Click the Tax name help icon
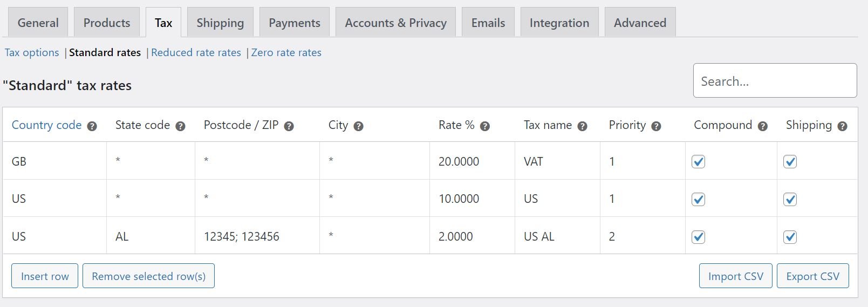Image resolution: width=868 pixels, height=307 pixels. (582, 126)
